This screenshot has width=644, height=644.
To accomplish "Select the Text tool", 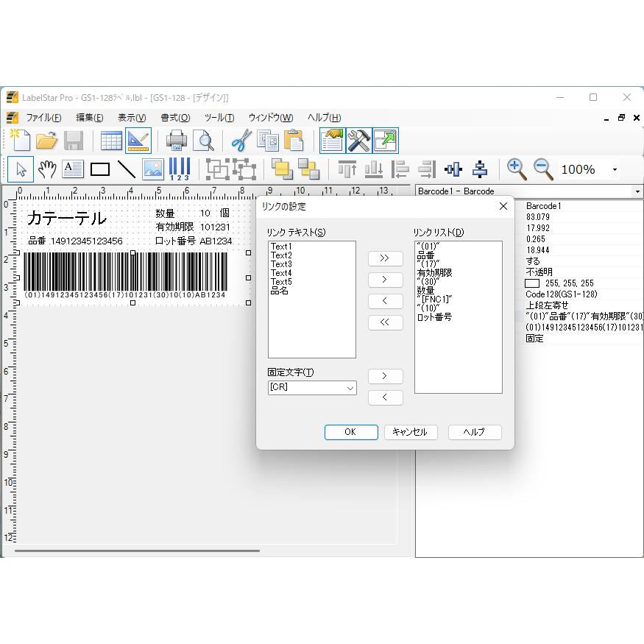I will [73, 169].
